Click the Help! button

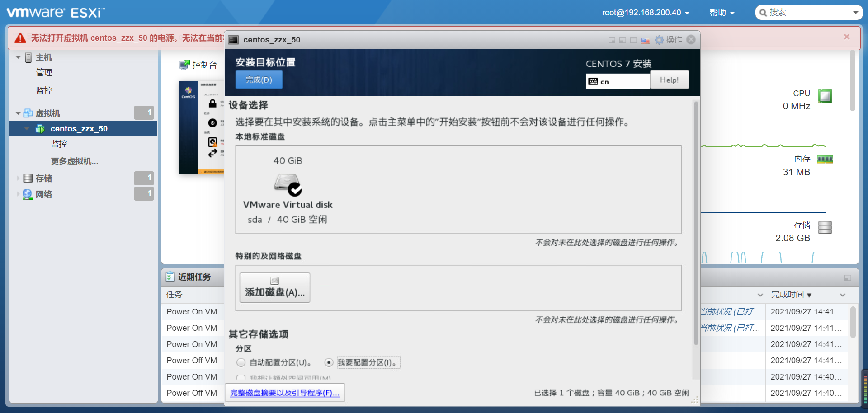670,80
